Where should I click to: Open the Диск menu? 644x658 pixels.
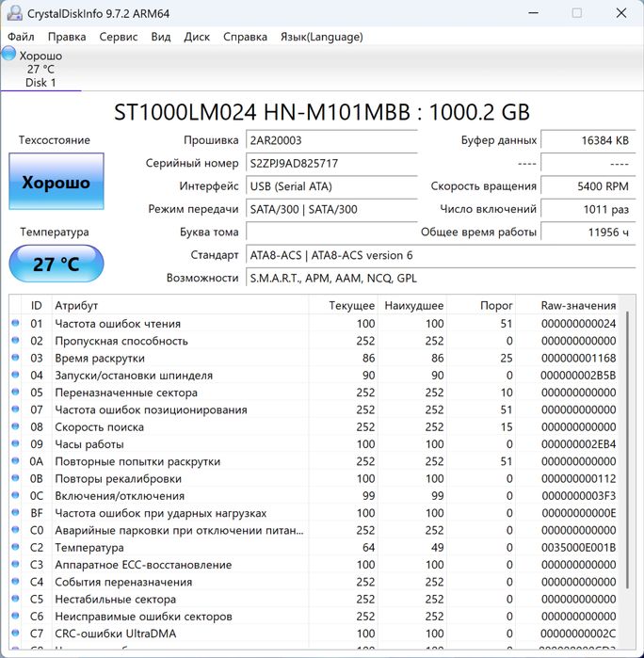tap(197, 37)
